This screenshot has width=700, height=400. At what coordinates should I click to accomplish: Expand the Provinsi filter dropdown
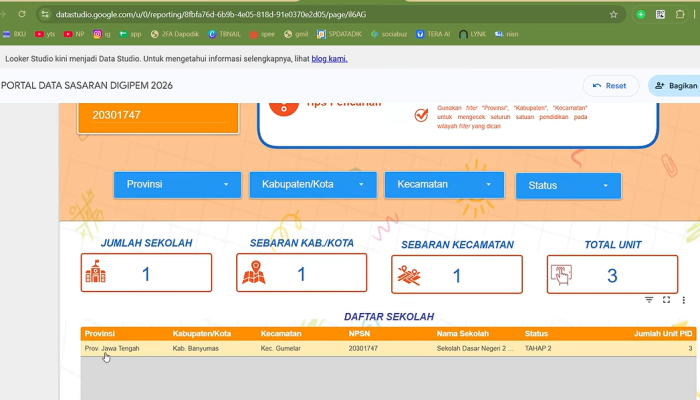pyautogui.click(x=177, y=184)
